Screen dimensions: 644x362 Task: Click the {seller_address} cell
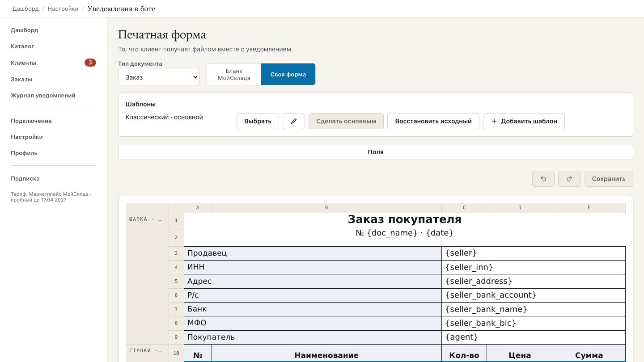tap(534, 282)
